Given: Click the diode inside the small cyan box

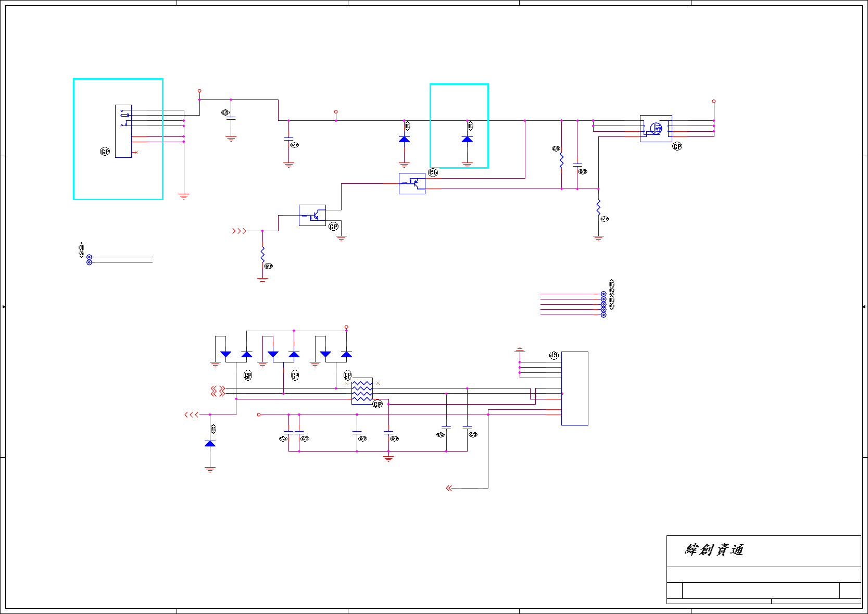Looking at the screenshot, I should tap(467, 139).
